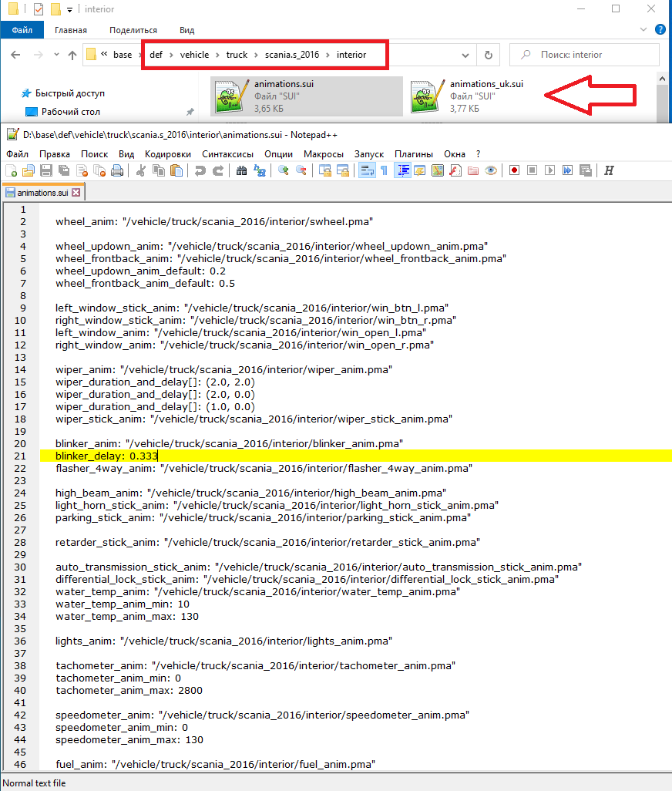The image size is (672, 791).
Task: Open the chevron after 'vehicle' in the breadcrumb
Action: click(218, 55)
